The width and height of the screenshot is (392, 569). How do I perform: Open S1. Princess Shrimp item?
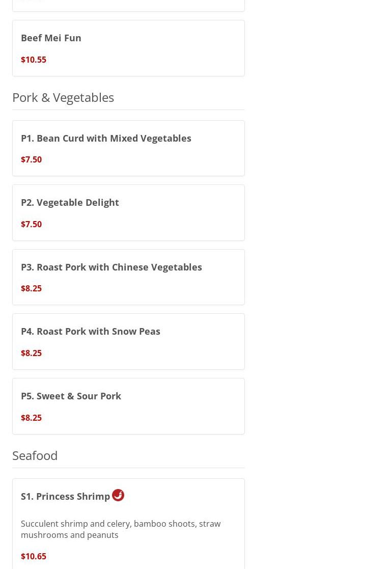pyautogui.click(x=65, y=496)
